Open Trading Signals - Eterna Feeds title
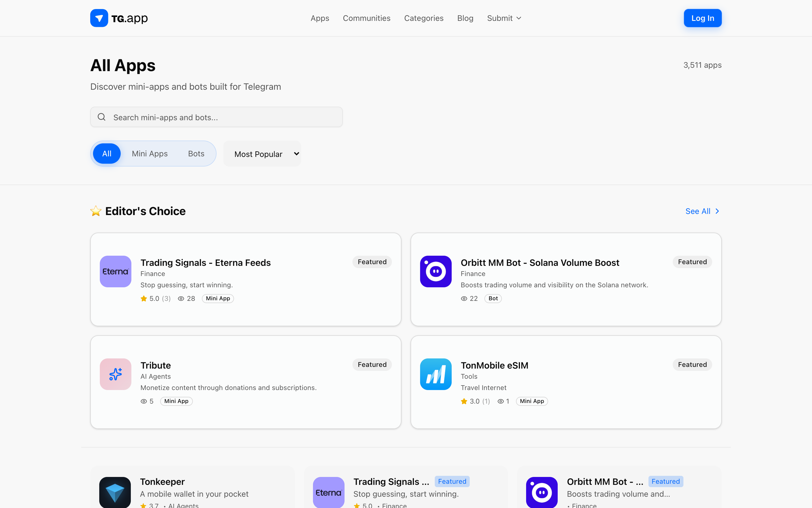This screenshot has width=812, height=508. click(205, 262)
